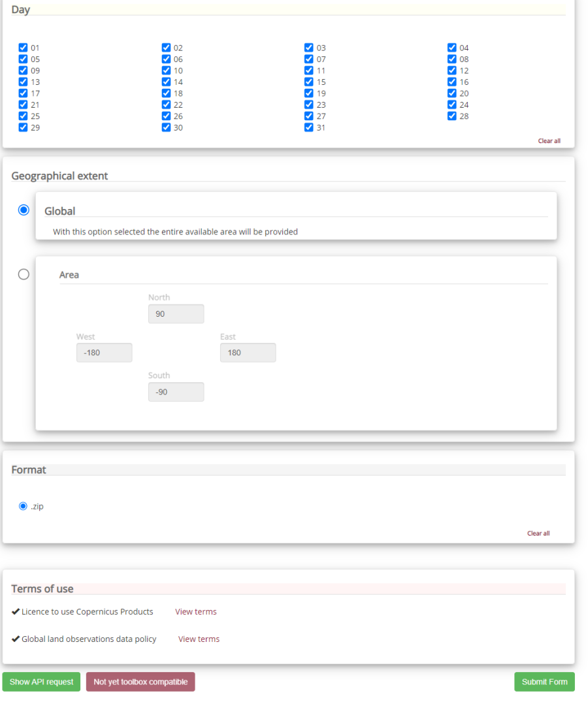Uncheck day 21
The height and width of the screenshot is (704, 588).
23,104
